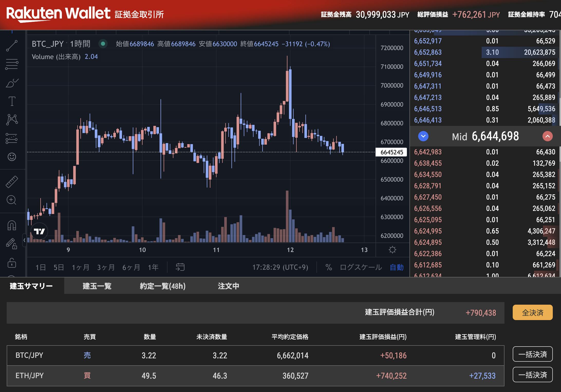Viewport: 561px width, 392px height.
Task: Open the emoji sticker tool
Action: (12, 157)
